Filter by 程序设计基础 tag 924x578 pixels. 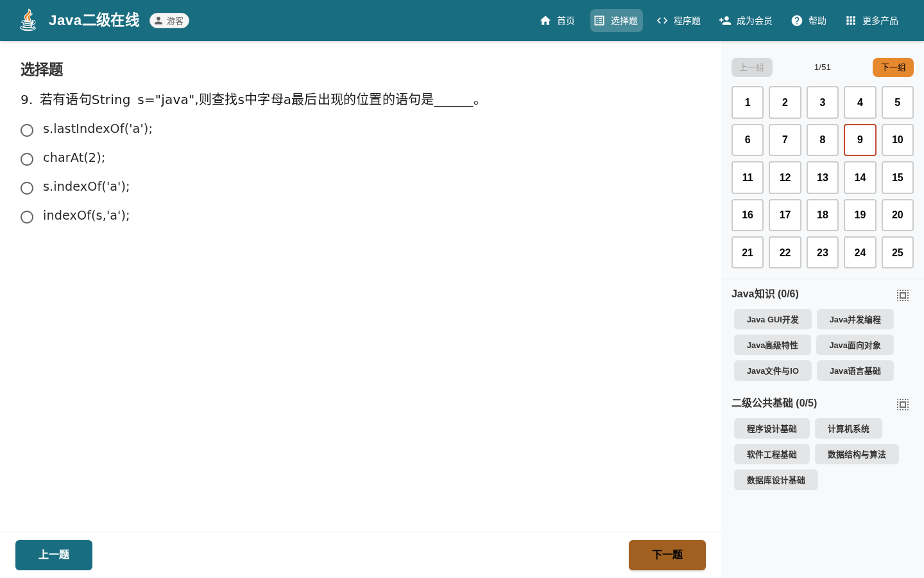[772, 428]
